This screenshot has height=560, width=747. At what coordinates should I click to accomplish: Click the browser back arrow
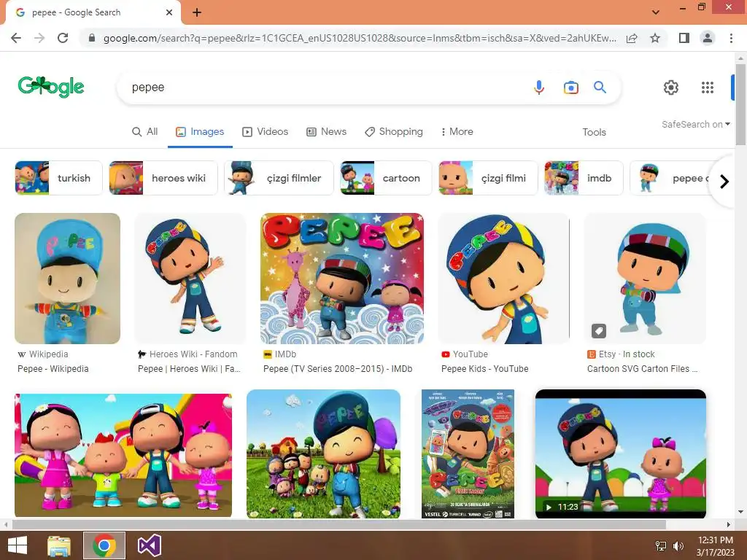(x=16, y=38)
